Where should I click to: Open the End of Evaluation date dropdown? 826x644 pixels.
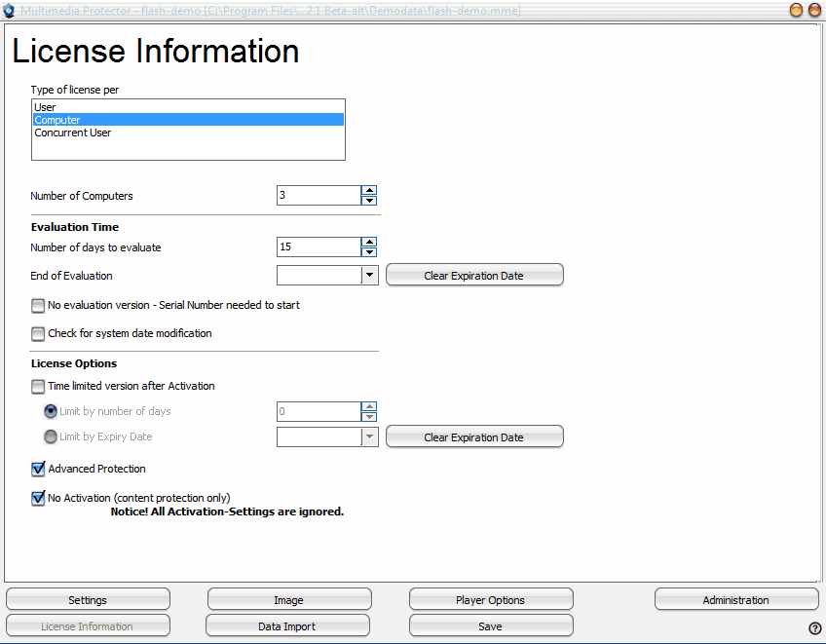coord(369,276)
